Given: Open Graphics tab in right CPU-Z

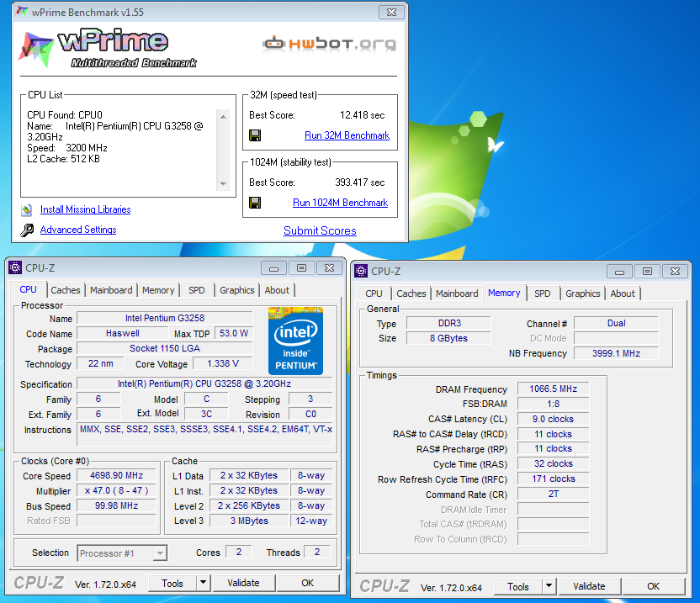Looking at the screenshot, I should [x=582, y=294].
